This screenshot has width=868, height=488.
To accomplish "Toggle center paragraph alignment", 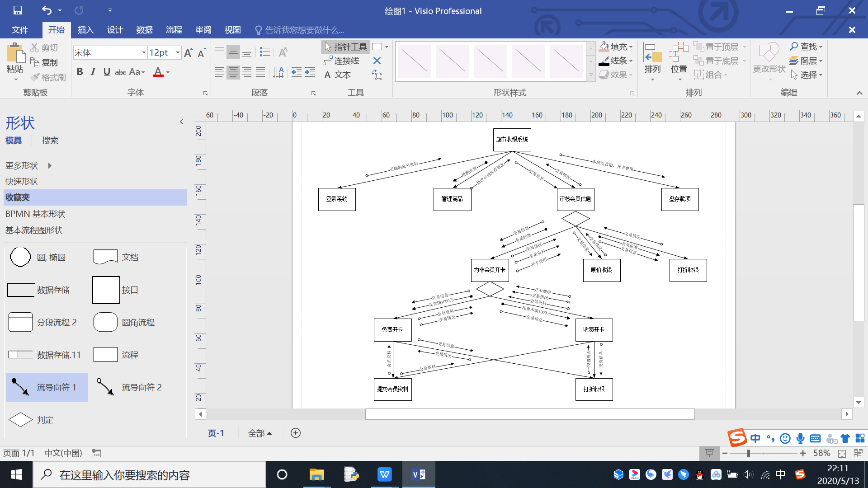I will 233,72.
